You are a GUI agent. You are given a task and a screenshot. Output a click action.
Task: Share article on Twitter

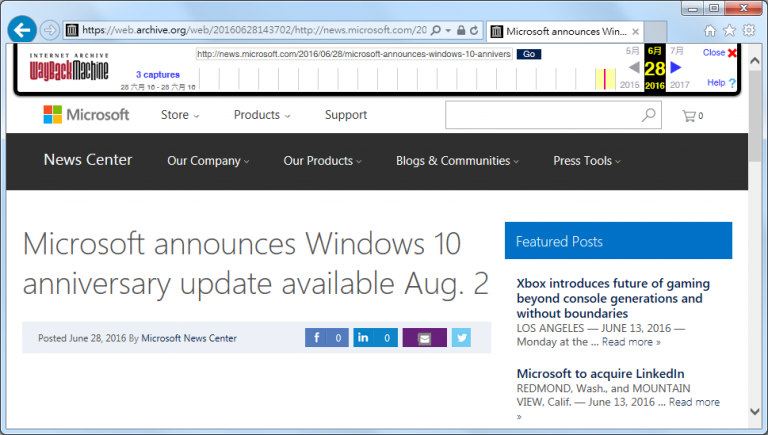point(461,338)
